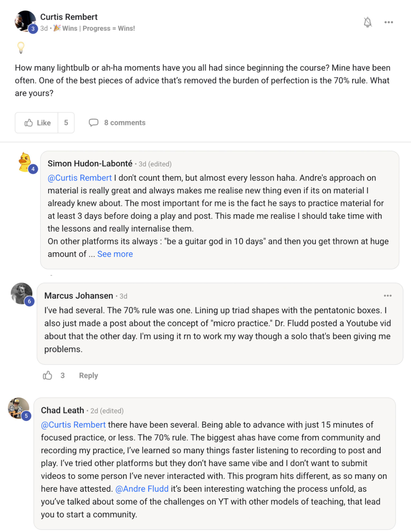Viewport: 411px width, 532px height.
Task: Like Curtis Rembert's post
Action: (x=37, y=123)
